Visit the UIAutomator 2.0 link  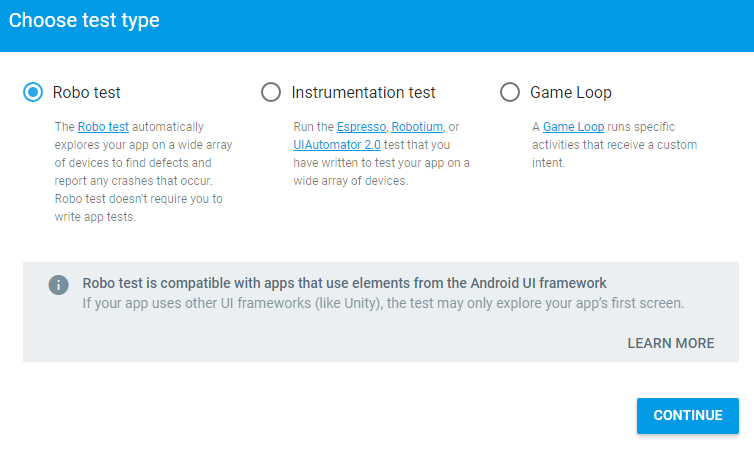click(331, 145)
